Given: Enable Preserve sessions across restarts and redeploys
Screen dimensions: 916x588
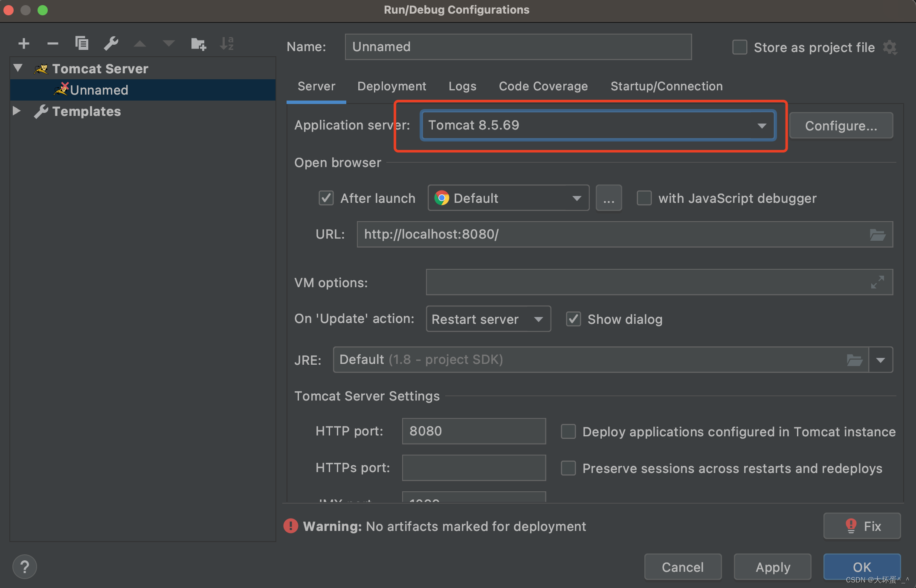Looking at the screenshot, I should (x=568, y=468).
